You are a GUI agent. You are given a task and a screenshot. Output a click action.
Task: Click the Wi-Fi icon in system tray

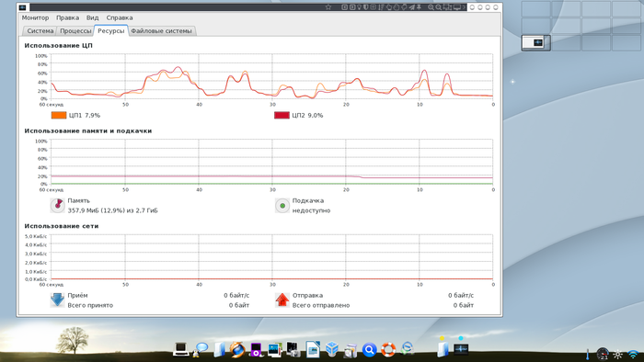[633, 355]
